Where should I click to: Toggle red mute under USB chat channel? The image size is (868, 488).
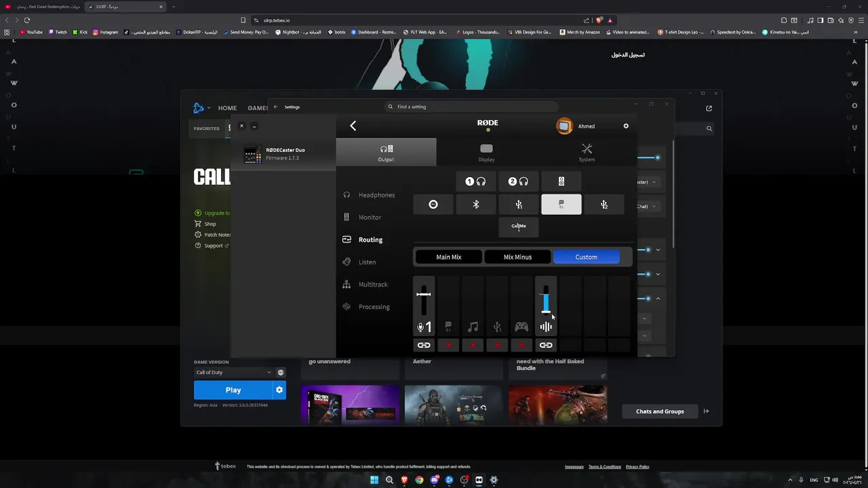click(x=448, y=345)
